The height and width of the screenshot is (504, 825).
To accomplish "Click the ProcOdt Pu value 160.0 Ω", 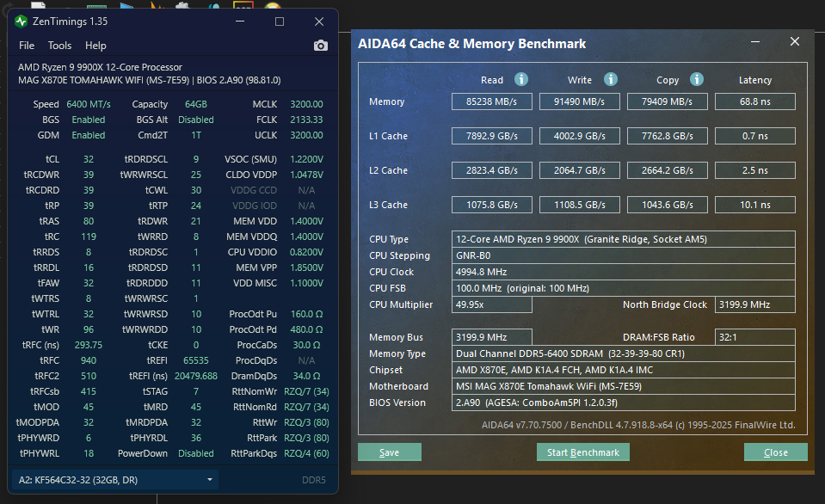I will coord(307,314).
